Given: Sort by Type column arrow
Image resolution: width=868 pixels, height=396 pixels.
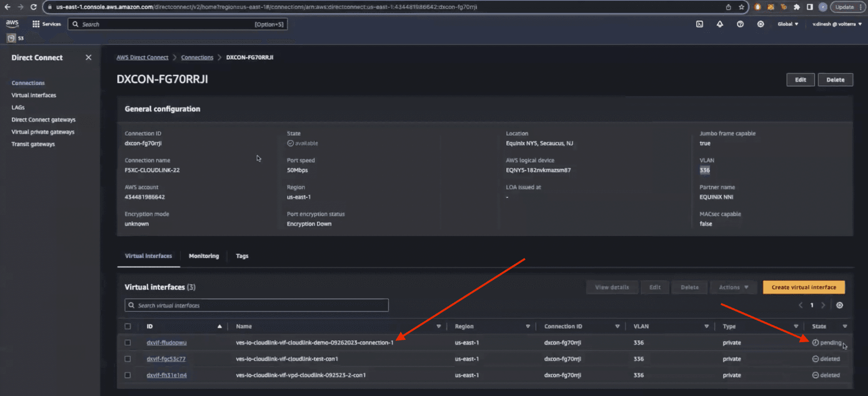Looking at the screenshot, I should coord(795,326).
